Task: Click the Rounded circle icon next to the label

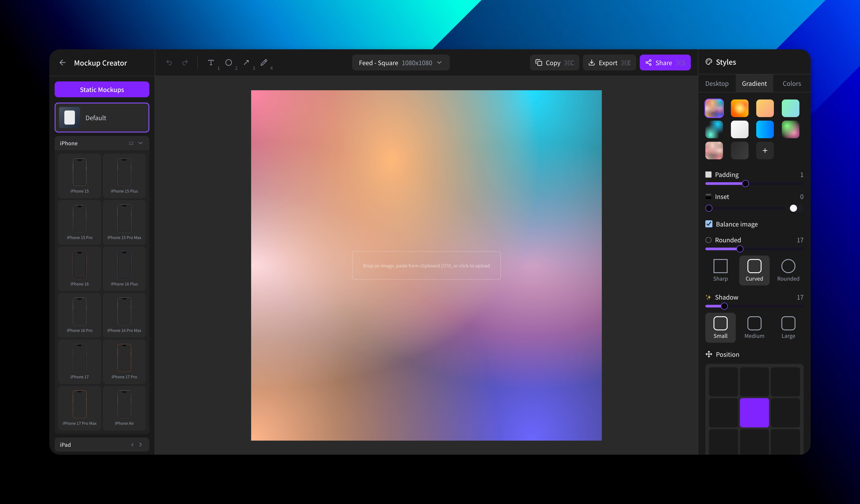Action: coord(708,240)
